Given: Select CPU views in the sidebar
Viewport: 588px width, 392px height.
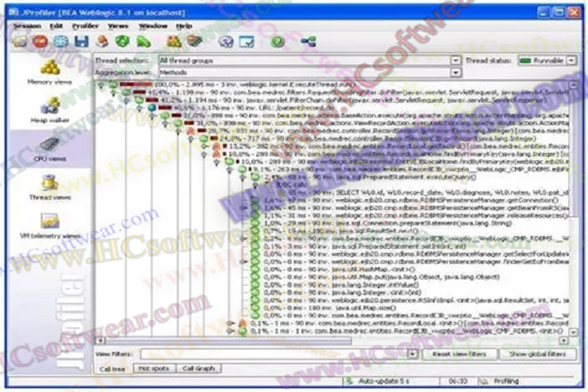Looking at the screenshot, I should pyautogui.click(x=50, y=149).
